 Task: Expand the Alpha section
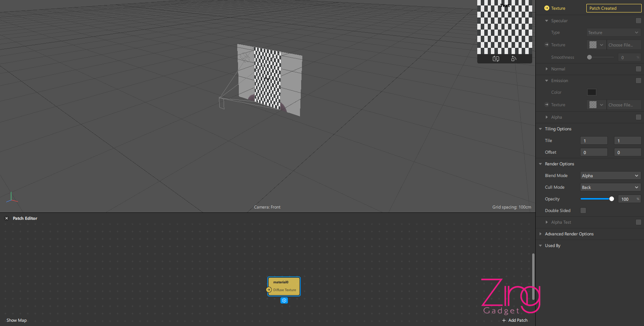click(x=547, y=117)
